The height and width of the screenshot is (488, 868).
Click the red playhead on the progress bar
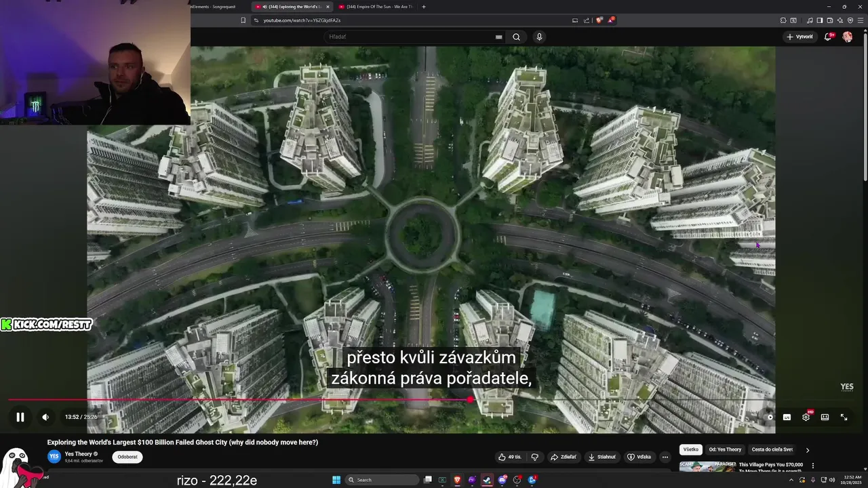tap(470, 400)
